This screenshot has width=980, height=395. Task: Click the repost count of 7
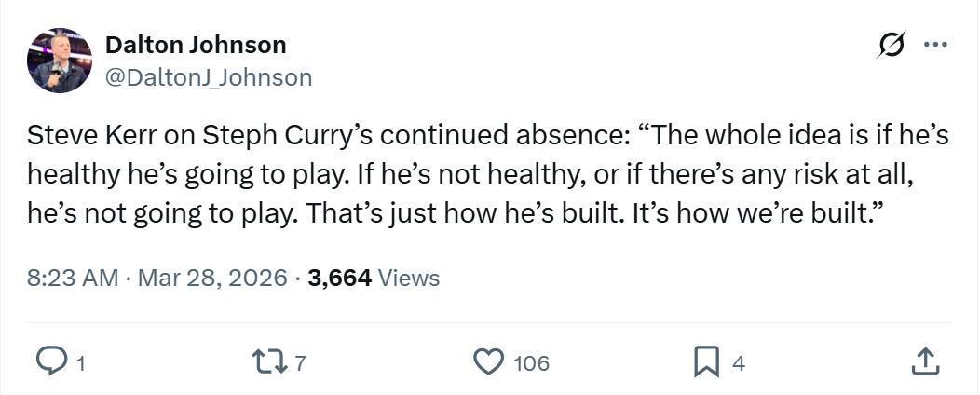(x=300, y=363)
